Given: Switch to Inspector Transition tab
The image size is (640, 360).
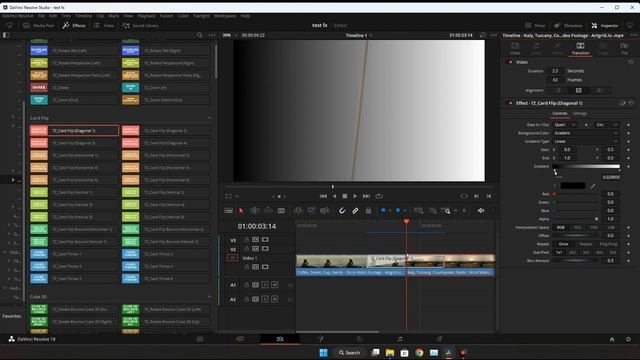Looking at the screenshot, I should pos(580,48).
